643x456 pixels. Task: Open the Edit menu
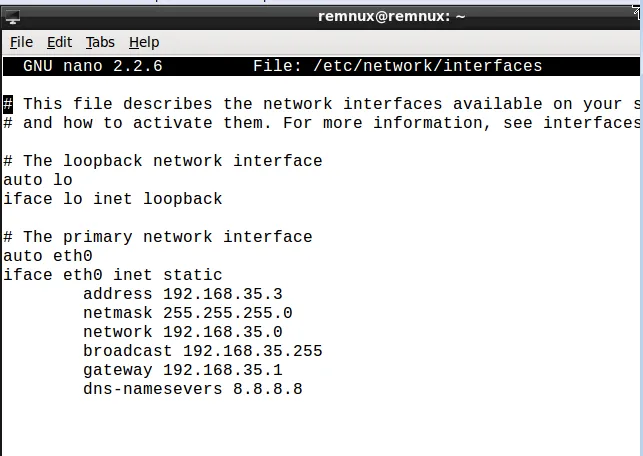click(59, 42)
